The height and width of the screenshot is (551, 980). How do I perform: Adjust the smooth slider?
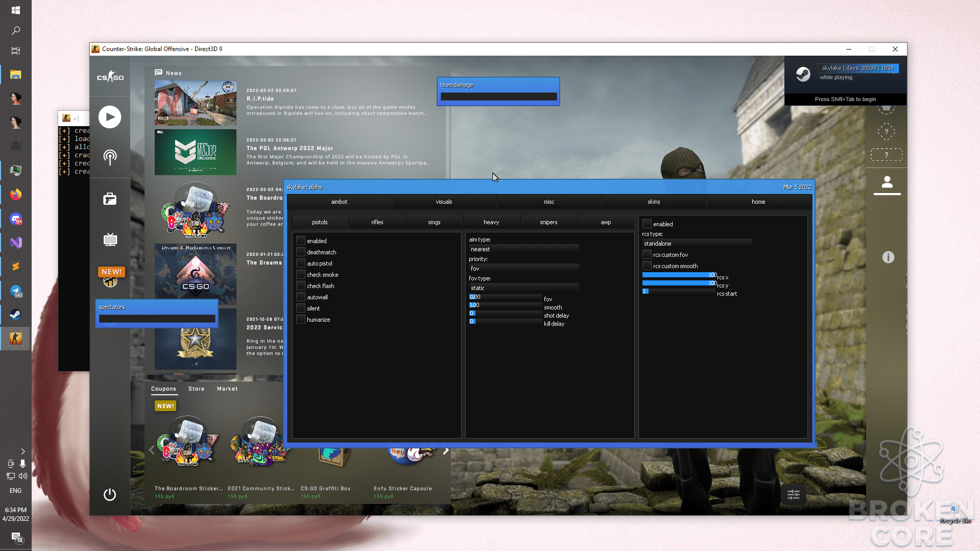(506, 305)
